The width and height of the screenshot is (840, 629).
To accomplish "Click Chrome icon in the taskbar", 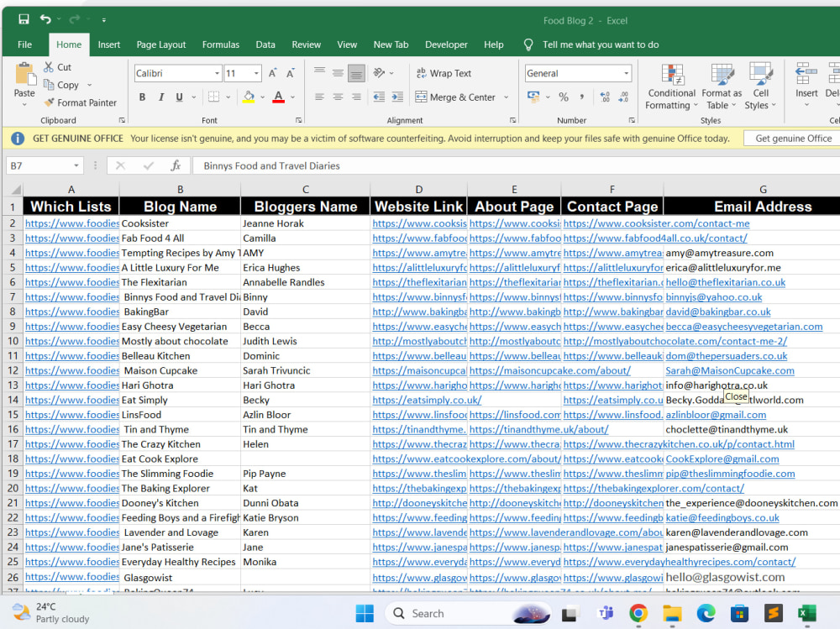I will point(638,613).
